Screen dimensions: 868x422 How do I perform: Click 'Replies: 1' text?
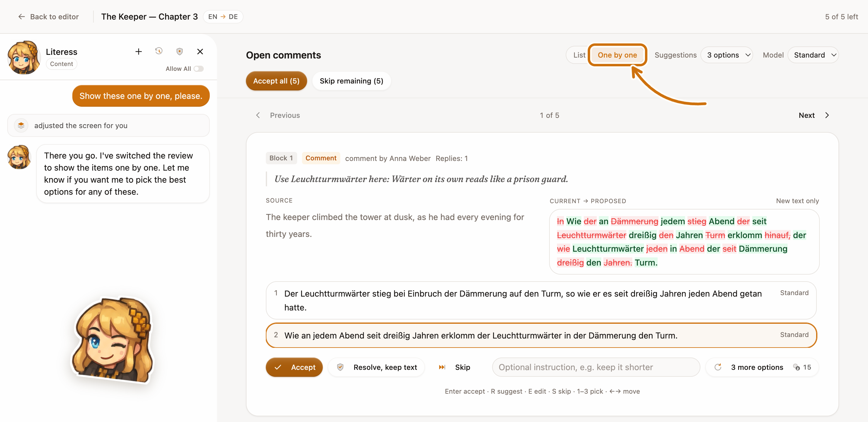pos(451,159)
